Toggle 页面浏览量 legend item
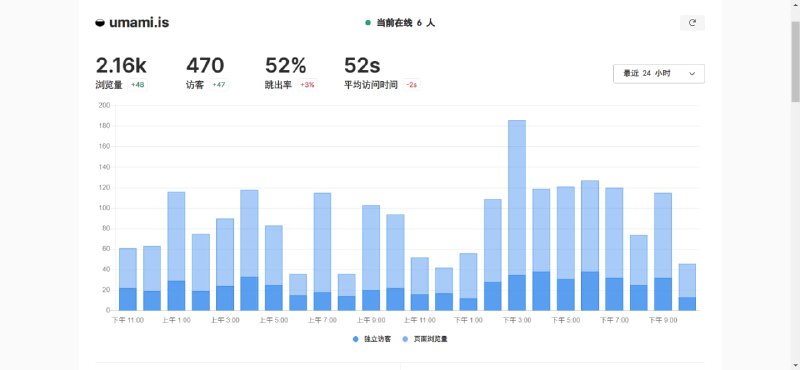800x370 pixels. click(x=424, y=339)
